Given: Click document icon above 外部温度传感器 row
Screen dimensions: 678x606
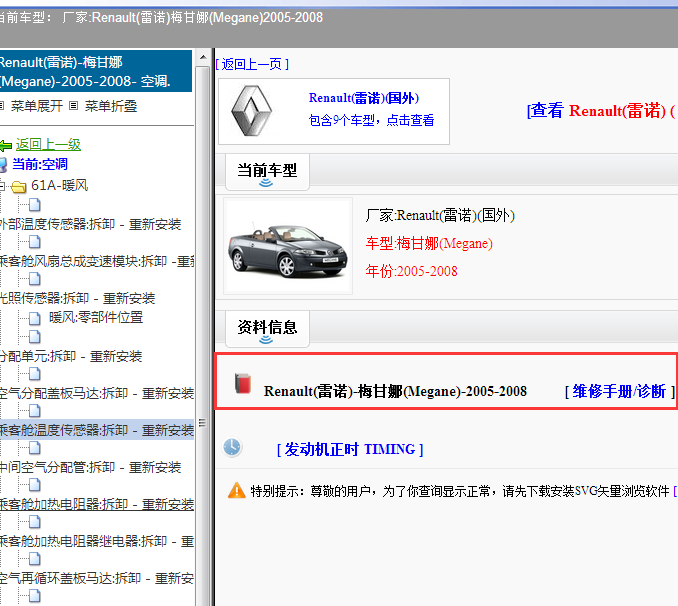Looking at the screenshot, I should [x=35, y=205].
